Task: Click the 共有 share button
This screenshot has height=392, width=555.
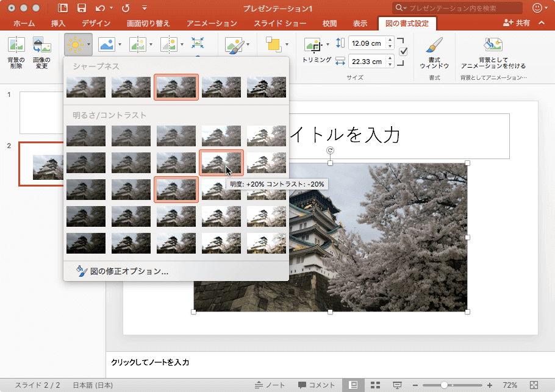Action: click(x=516, y=23)
